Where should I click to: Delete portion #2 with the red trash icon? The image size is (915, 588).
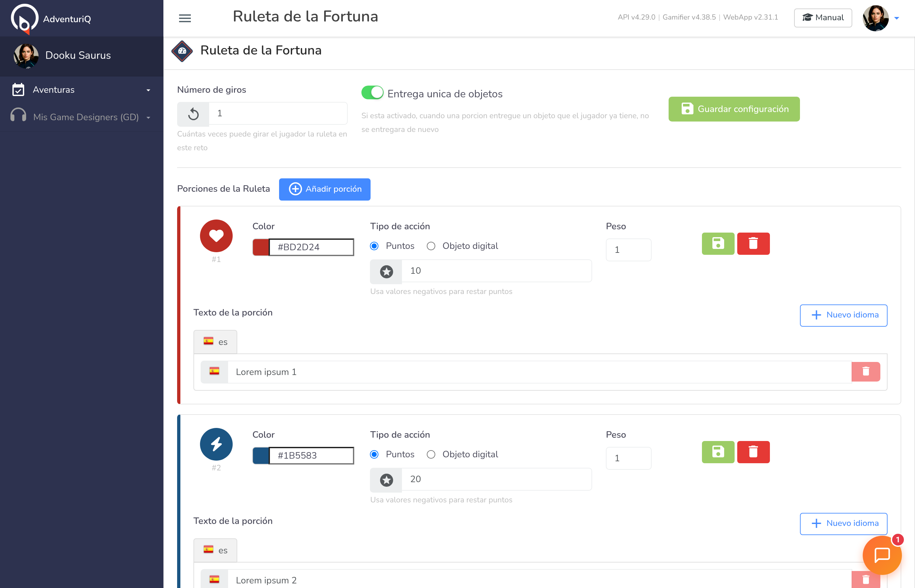pos(753,452)
